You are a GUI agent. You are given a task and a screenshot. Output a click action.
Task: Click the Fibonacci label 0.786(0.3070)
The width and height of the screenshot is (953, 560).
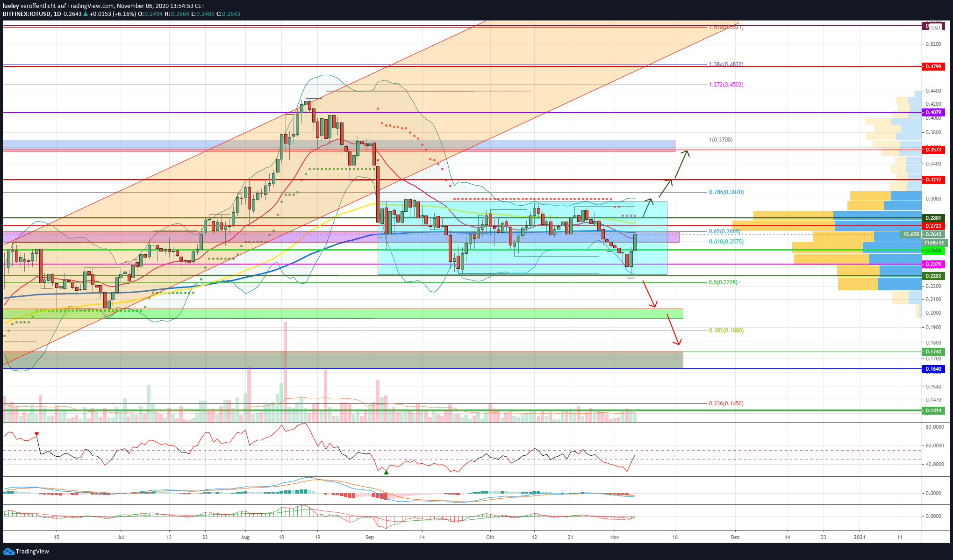tap(726, 192)
